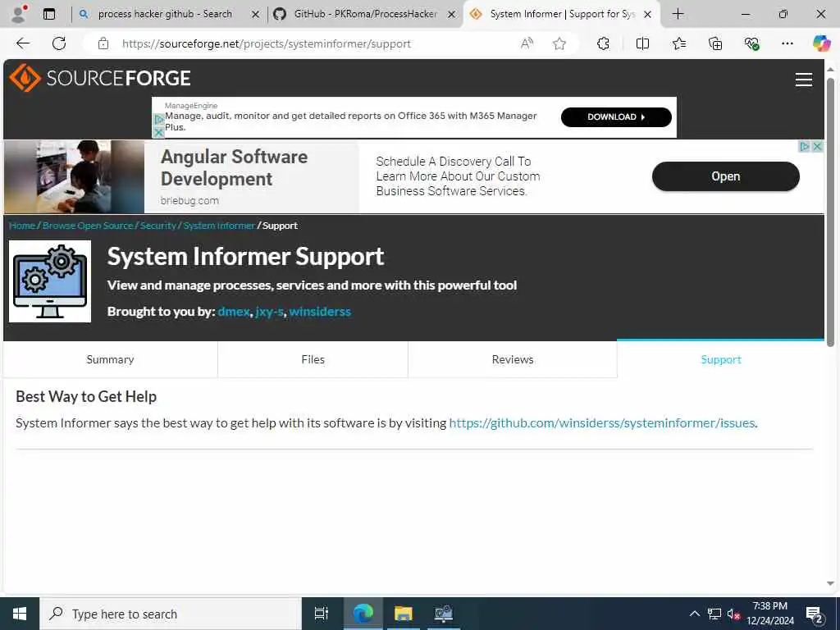
Task: Open Task View from the taskbar
Action: [x=321, y=614]
